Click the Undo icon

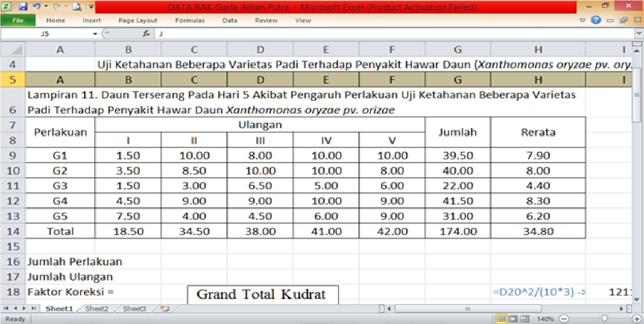[x=36, y=6]
